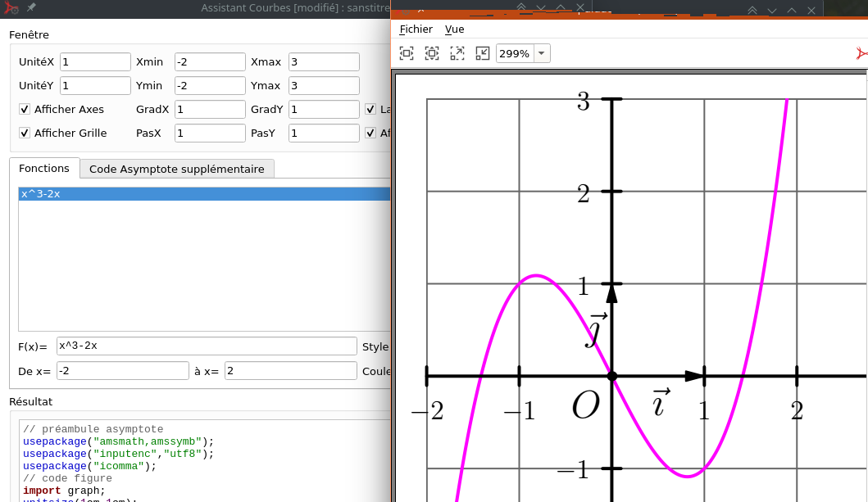Open the Vue menu
The height and width of the screenshot is (502, 868).
tap(454, 29)
